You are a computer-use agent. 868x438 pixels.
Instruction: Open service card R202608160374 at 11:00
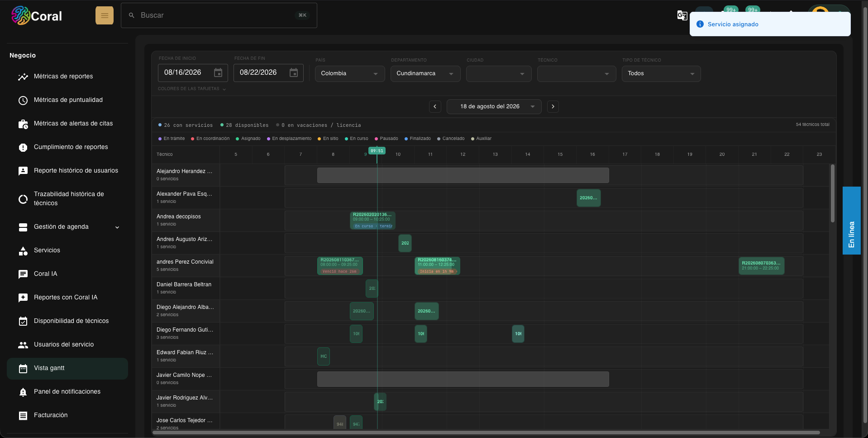pos(437,265)
